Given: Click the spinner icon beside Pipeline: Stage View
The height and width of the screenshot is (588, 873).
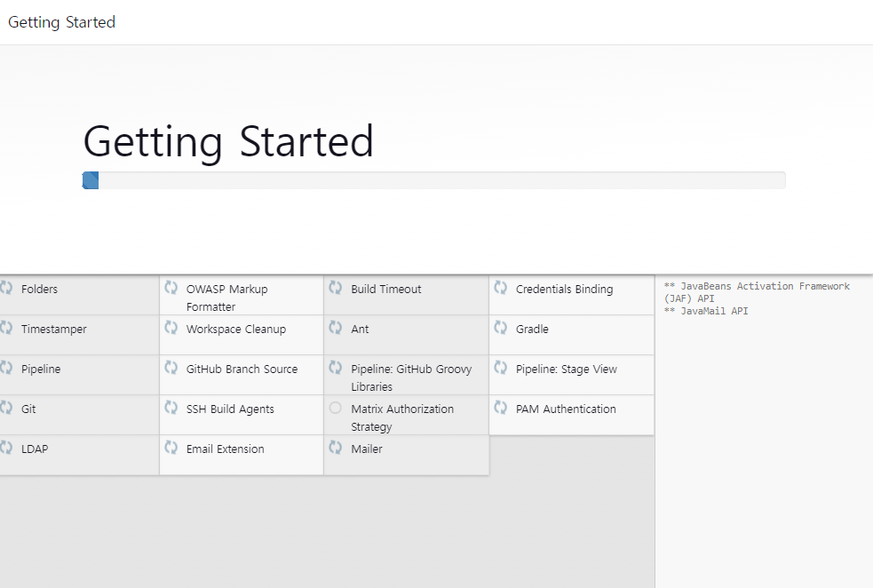Looking at the screenshot, I should click(x=501, y=368).
